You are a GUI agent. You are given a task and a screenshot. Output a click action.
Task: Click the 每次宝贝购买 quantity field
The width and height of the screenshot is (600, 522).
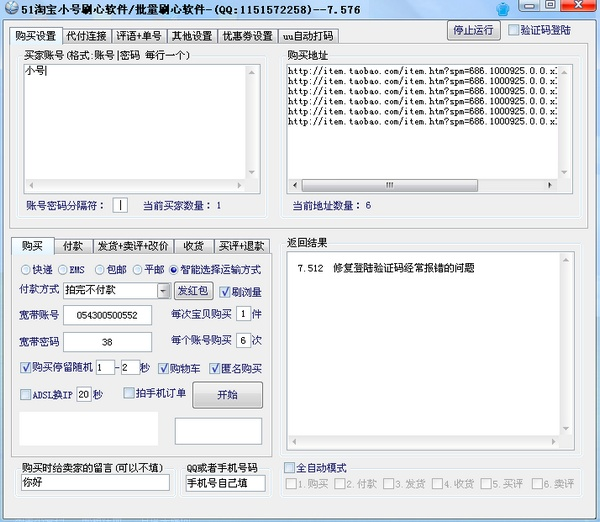click(x=243, y=314)
